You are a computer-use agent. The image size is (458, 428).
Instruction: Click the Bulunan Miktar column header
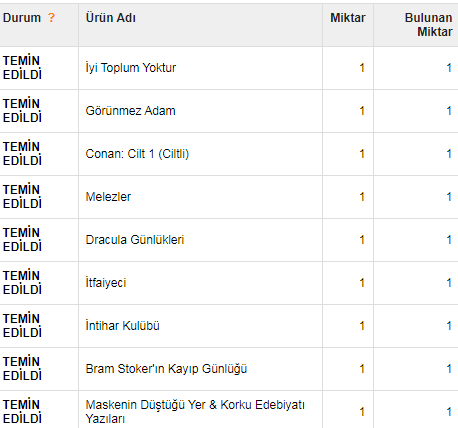(428, 25)
